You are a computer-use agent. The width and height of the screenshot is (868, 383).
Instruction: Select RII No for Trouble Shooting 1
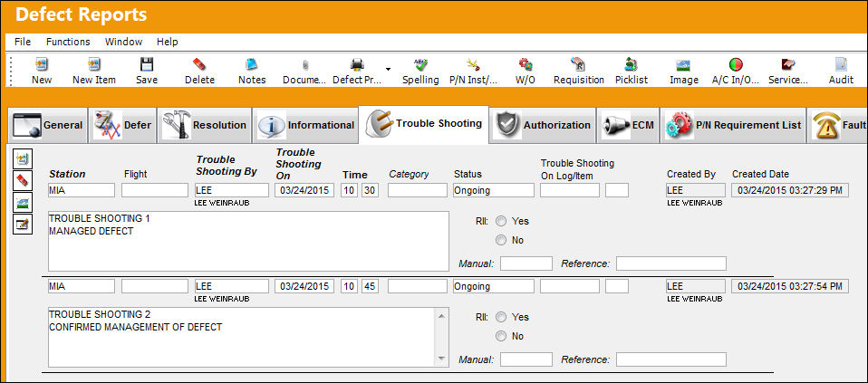click(501, 240)
